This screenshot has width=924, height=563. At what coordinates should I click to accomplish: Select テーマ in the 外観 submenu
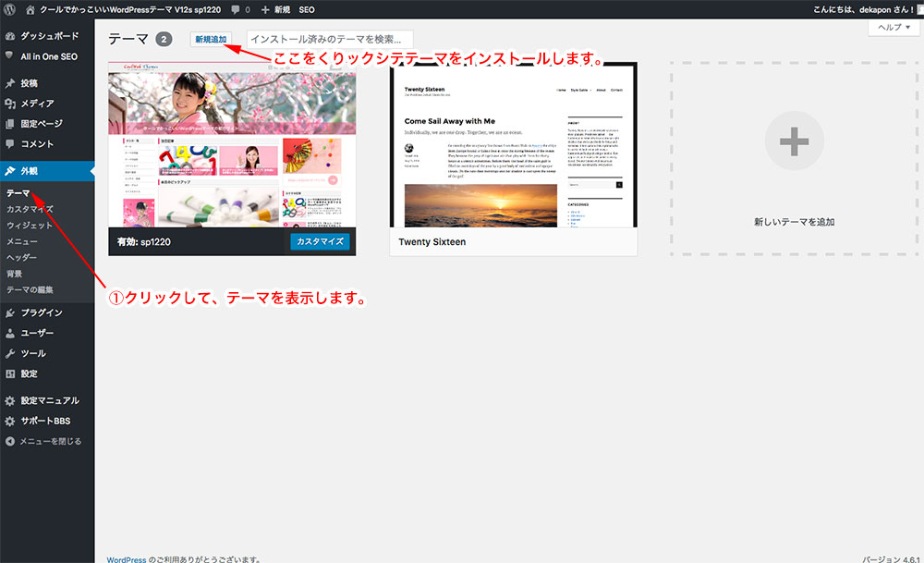click(x=18, y=193)
